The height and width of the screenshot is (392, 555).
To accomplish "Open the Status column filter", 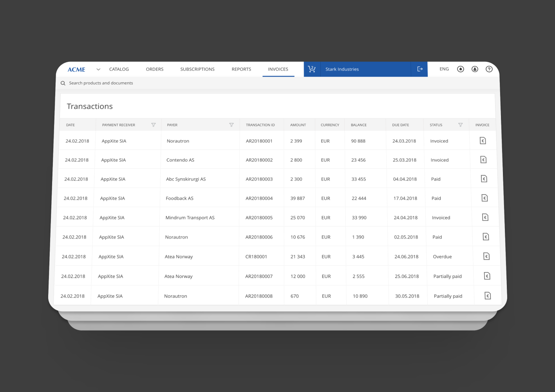I will (x=461, y=125).
